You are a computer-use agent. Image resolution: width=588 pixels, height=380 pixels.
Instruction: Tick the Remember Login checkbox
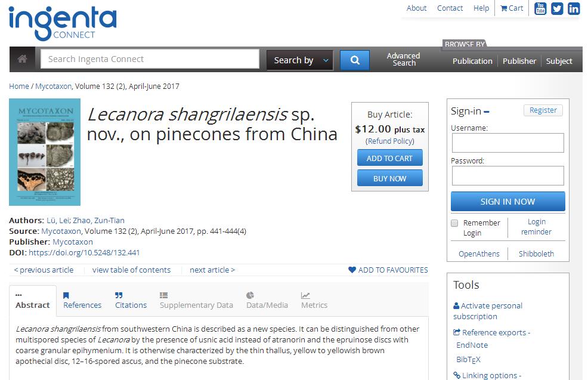(454, 223)
